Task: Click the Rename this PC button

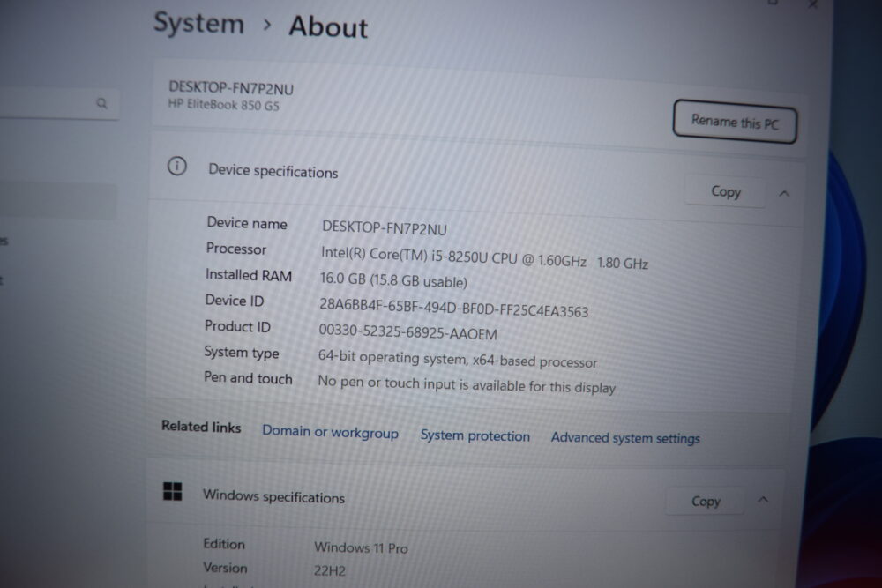Action: (735, 122)
